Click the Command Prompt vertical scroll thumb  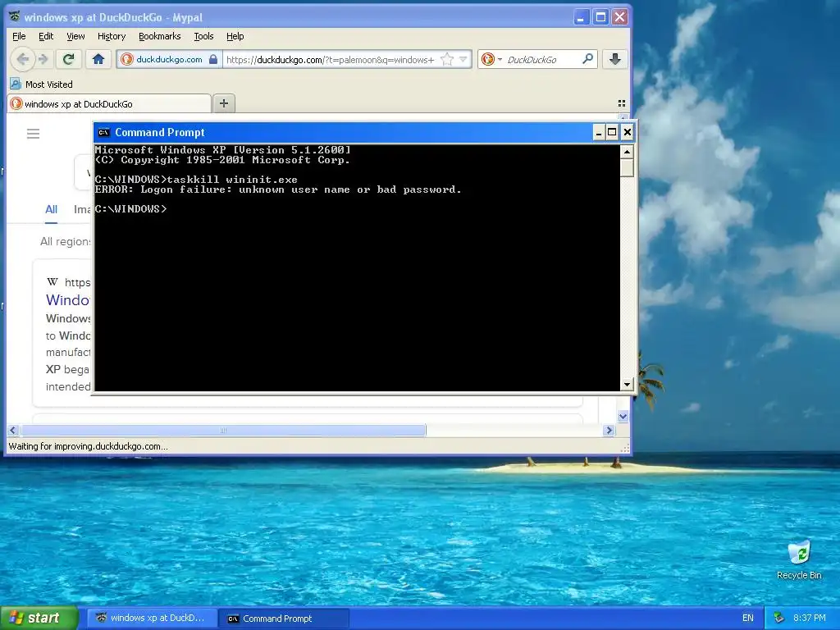click(627, 167)
